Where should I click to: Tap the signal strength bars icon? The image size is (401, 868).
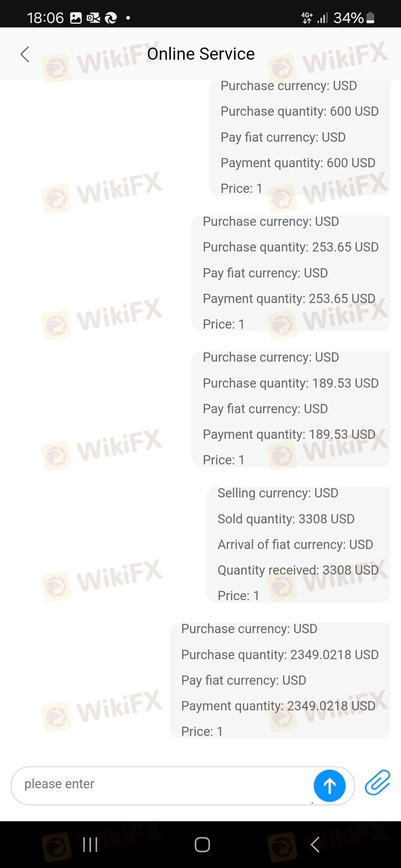[322, 18]
